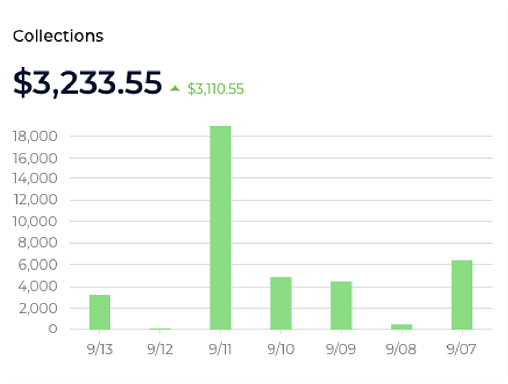Select the tallest bar for 9/11
The image size is (508, 384).
click(x=220, y=228)
